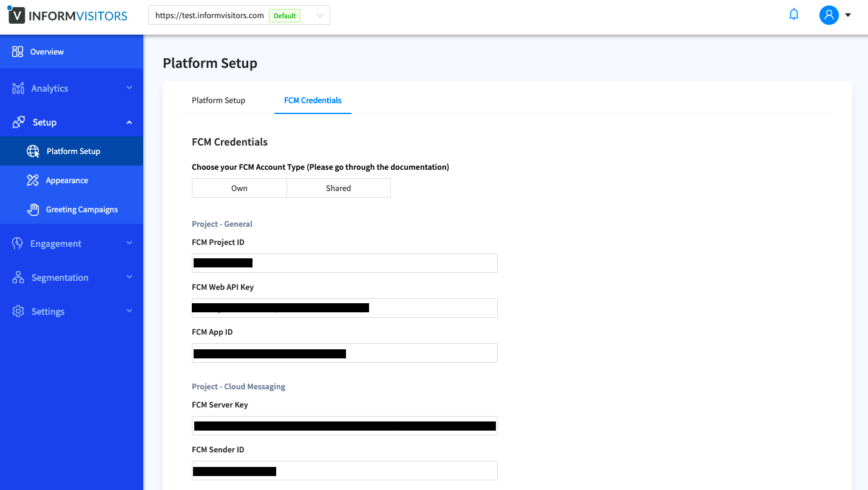Click the FCM Server Key field
The width and height of the screenshot is (868, 490).
345,426
